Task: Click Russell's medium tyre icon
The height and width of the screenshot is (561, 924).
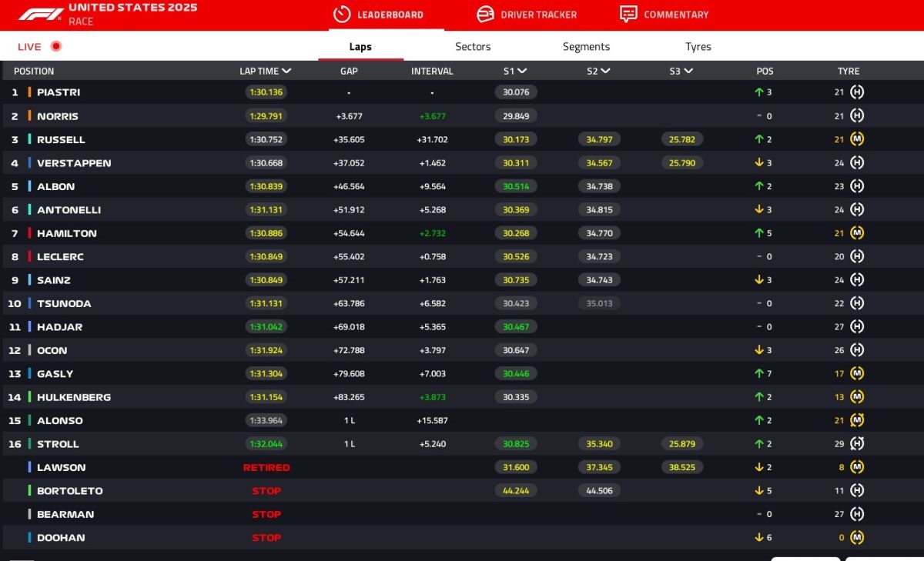Action: pos(857,139)
